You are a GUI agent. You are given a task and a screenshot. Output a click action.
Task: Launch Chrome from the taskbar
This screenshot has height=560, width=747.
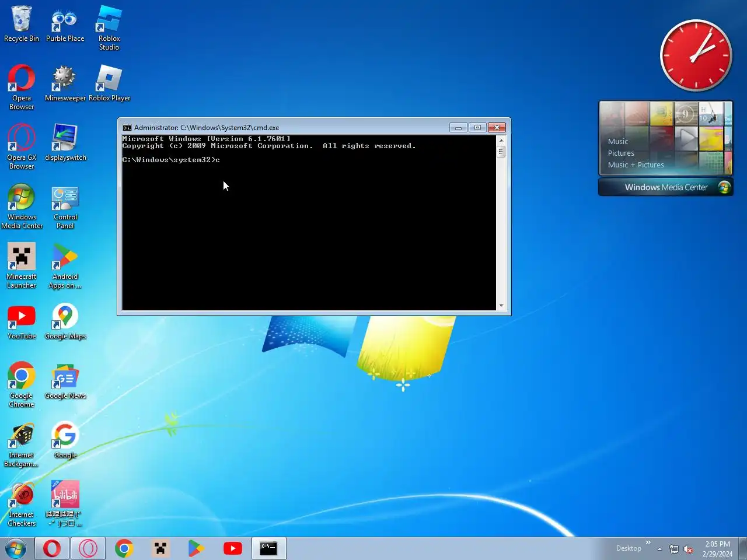(124, 548)
